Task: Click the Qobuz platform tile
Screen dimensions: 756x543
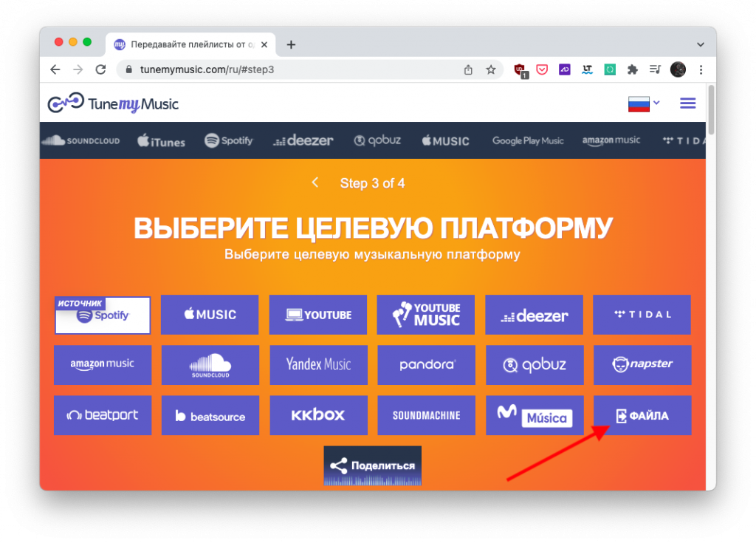Action: (x=535, y=365)
